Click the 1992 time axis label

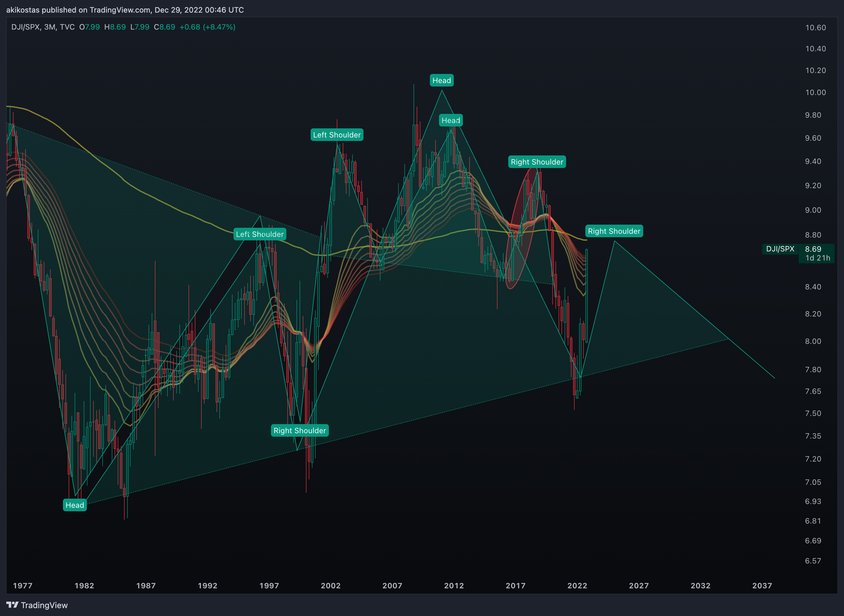pyautogui.click(x=207, y=586)
